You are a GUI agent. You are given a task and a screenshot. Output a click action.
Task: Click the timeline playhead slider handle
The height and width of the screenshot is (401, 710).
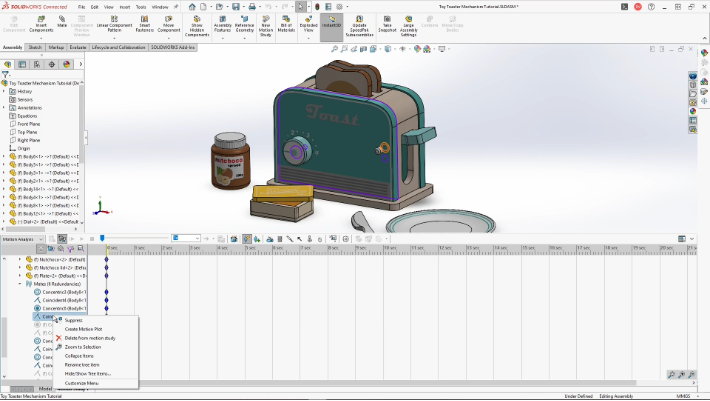[102, 239]
